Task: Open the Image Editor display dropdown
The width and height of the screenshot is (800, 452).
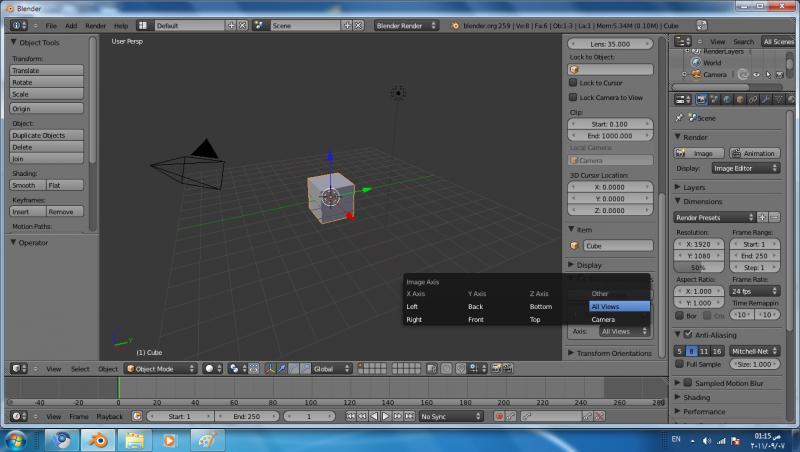Action: coord(745,168)
